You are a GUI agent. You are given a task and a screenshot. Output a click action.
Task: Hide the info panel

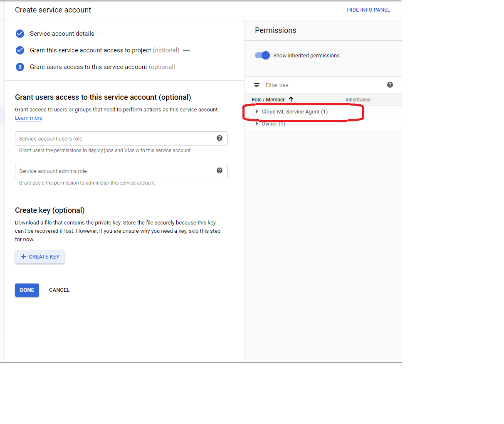368,10
